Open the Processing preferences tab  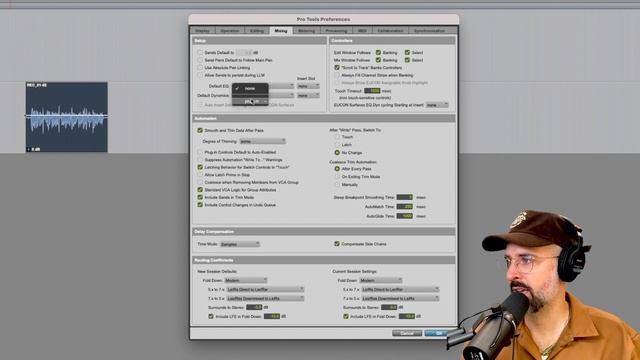tap(336, 31)
